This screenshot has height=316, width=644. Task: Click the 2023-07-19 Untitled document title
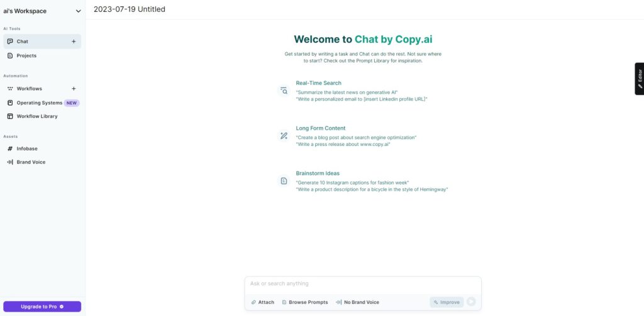(130, 9)
